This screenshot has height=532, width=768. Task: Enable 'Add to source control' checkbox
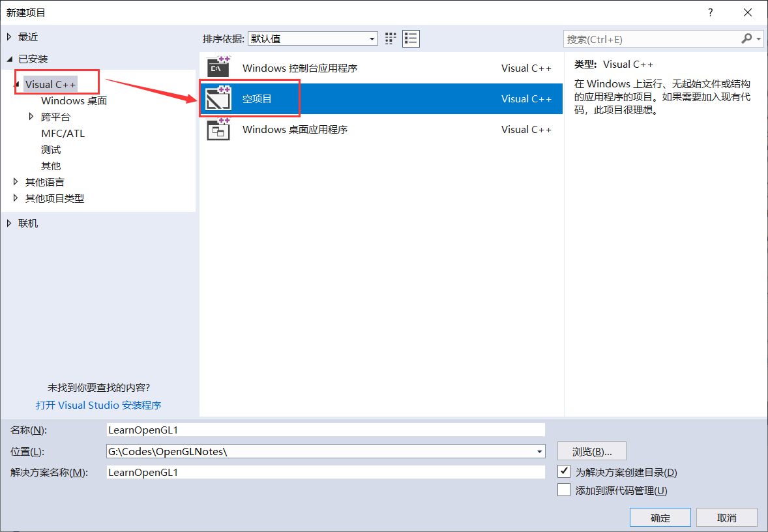(564, 490)
